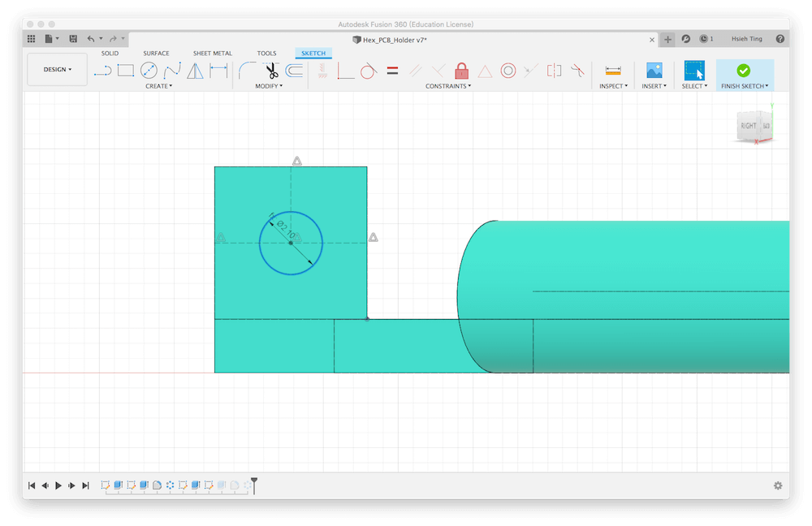Open the Constraints dropdown menu
The width and height of the screenshot is (812, 526).
(447, 86)
